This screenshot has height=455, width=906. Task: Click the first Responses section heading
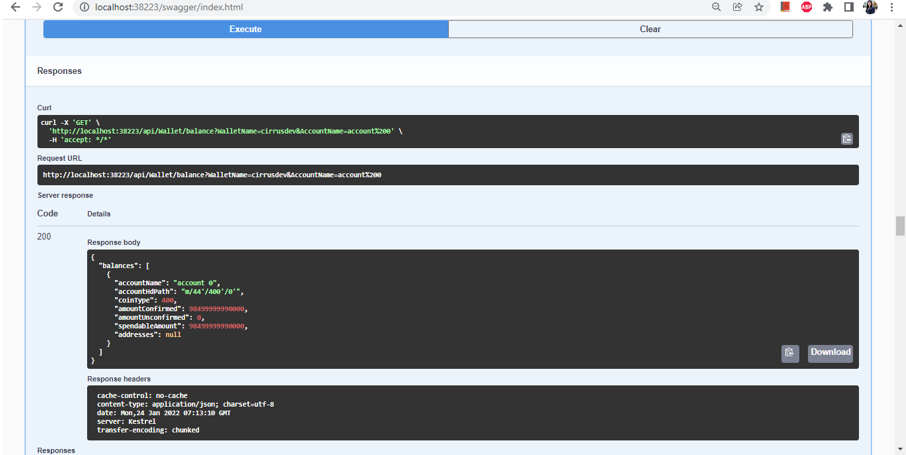click(60, 71)
